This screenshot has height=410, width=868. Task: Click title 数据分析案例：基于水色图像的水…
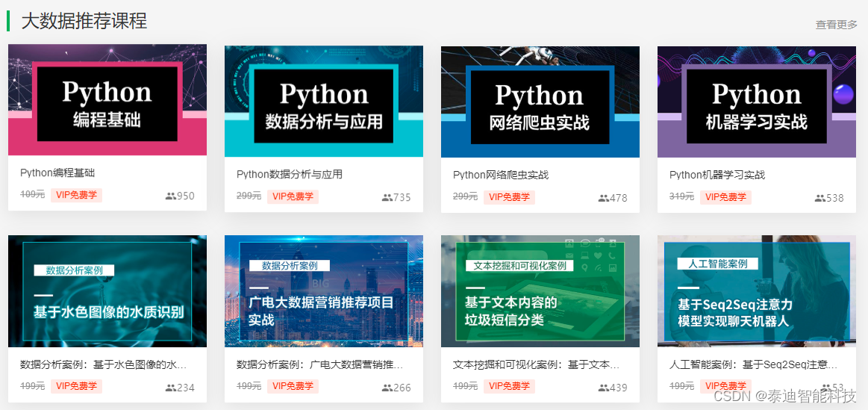pos(103,364)
